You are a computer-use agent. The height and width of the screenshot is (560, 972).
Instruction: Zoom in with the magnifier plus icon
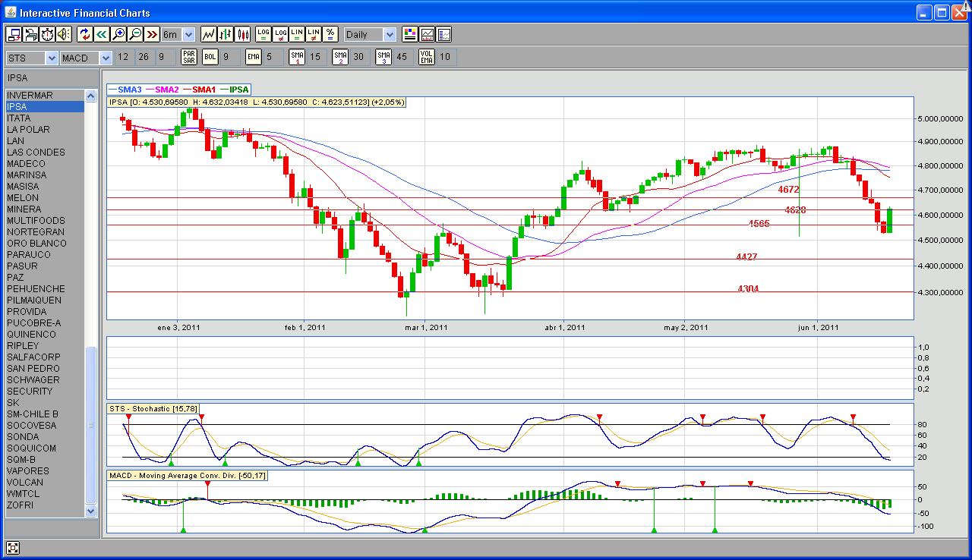point(118,34)
